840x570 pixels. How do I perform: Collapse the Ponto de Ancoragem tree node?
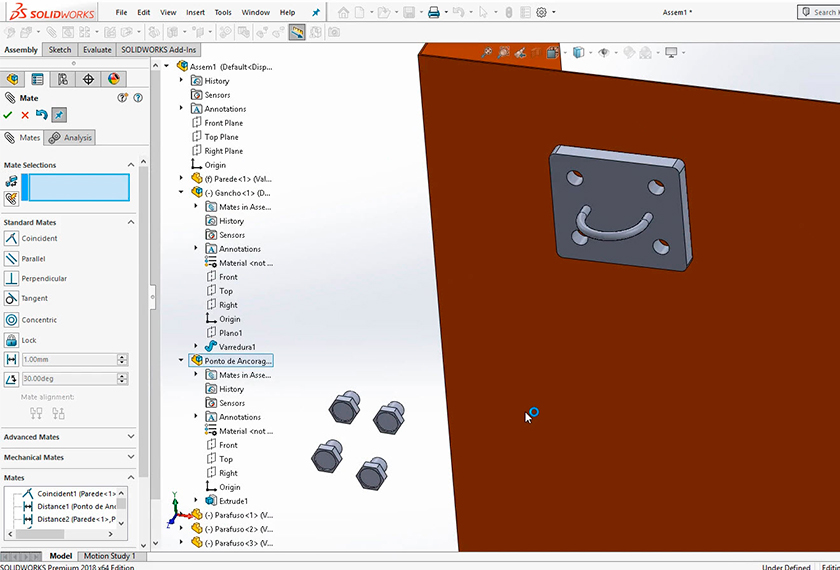pos(181,360)
